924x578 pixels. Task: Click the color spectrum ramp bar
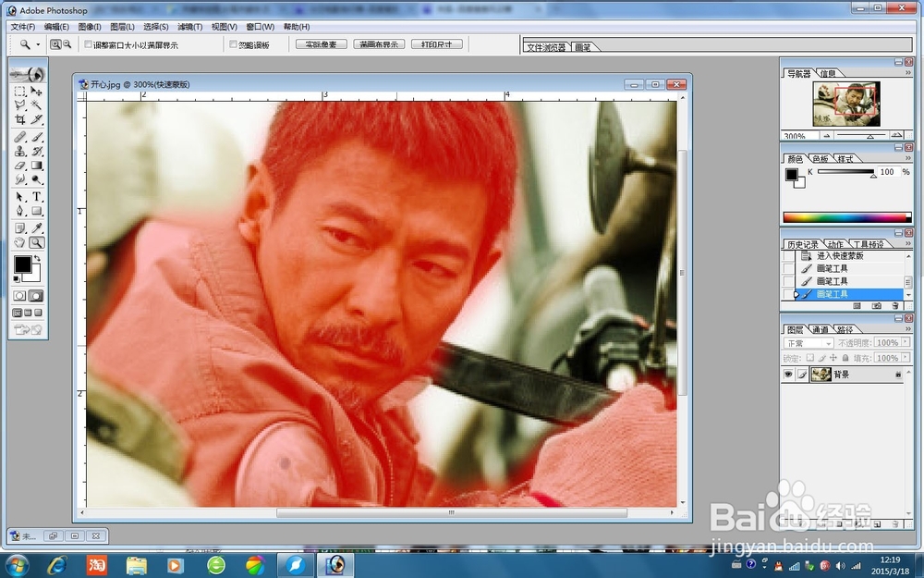tap(846, 217)
